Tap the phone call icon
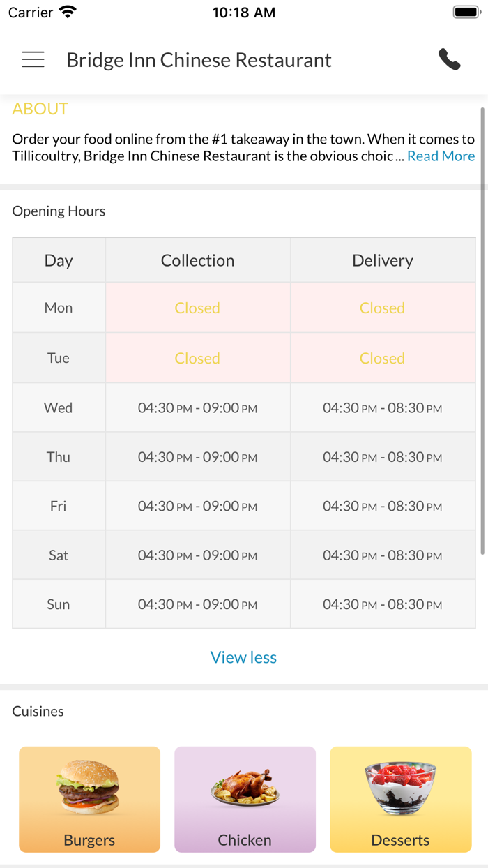This screenshot has height=868, width=488. click(450, 60)
